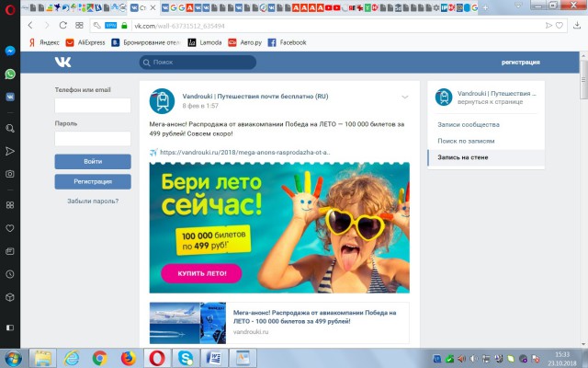The width and height of the screenshot is (588, 368).
Task: Open the Яндекс bookmark
Action: click(44, 42)
